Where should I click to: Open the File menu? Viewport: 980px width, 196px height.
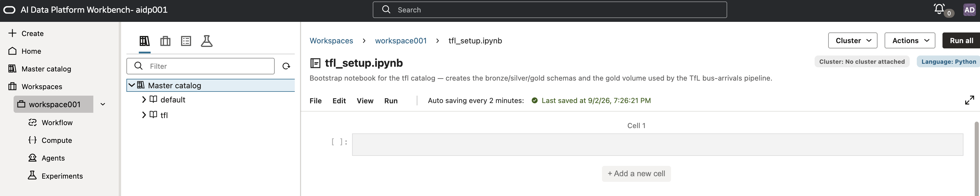315,101
